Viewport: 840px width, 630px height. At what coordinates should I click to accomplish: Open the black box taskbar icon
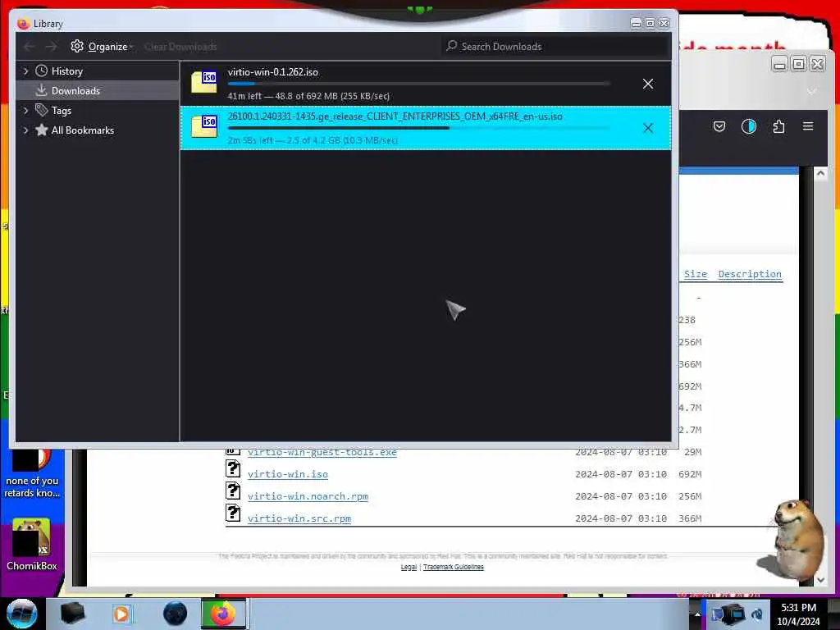(73, 614)
